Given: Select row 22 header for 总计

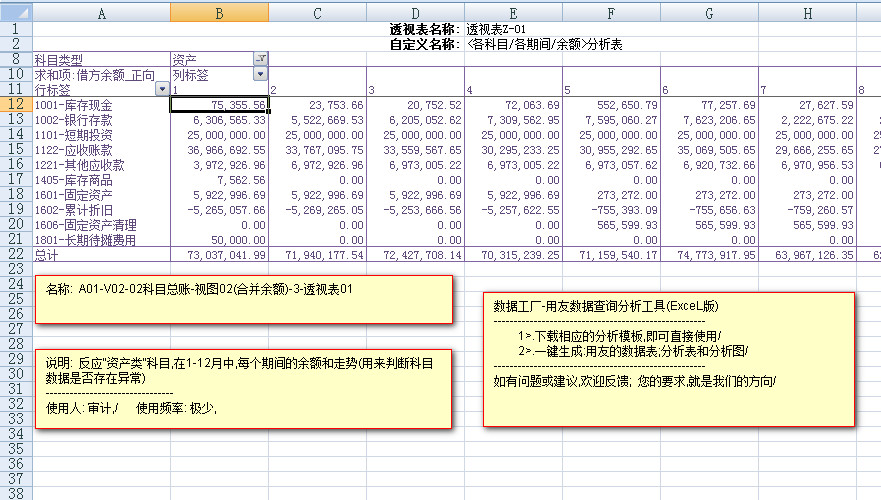Looking at the screenshot, I should coord(16,255).
